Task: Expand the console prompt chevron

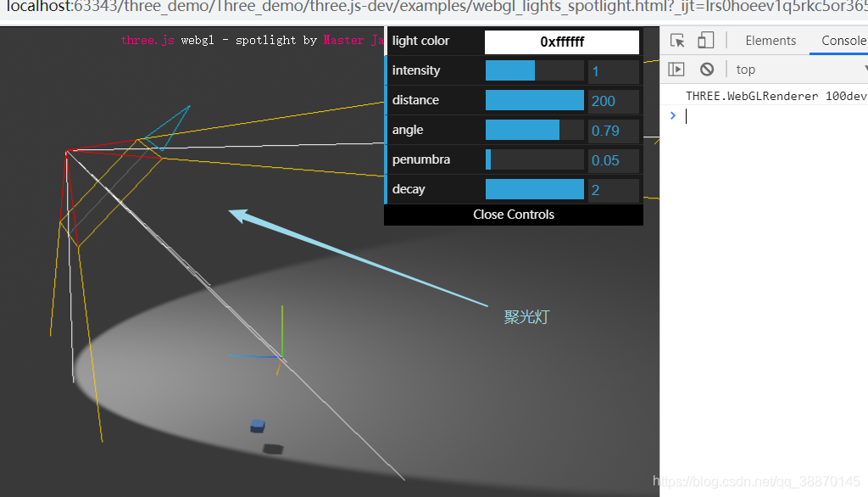Action: point(673,115)
